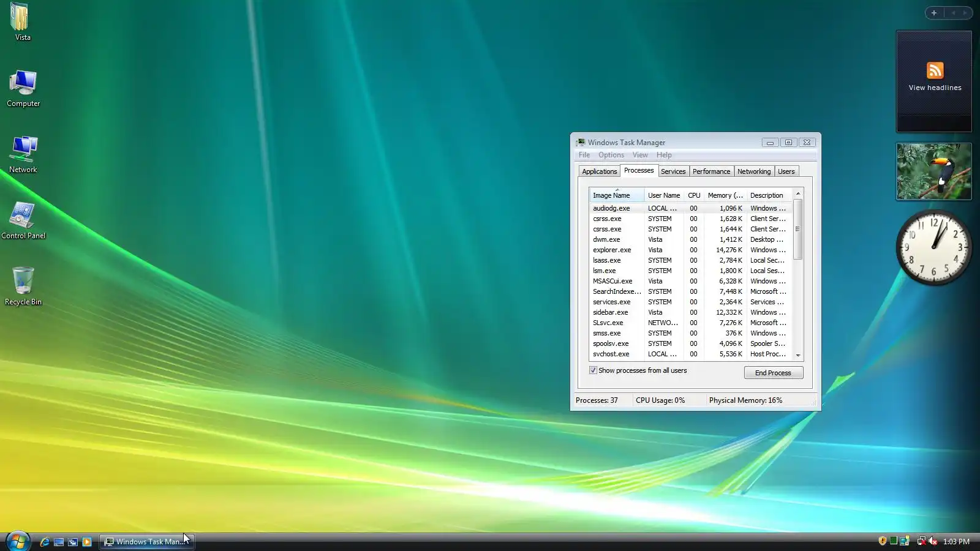The width and height of the screenshot is (980, 551).
Task: Click Switch Between Windows quick launch icon
Action: [x=73, y=542]
